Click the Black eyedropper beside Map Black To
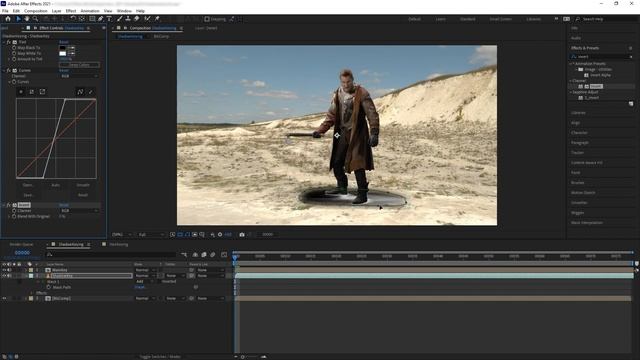Viewport: 640px width, 360px height. tap(71, 48)
